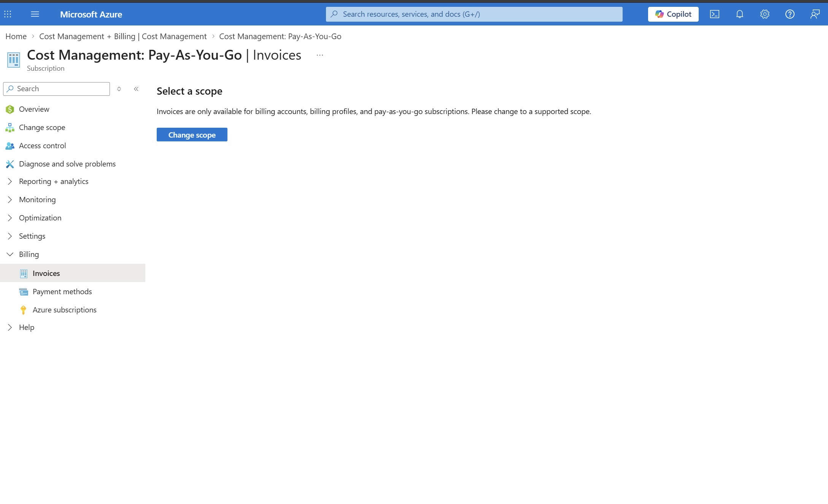The image size is (828, 504).
Task: Click the Change scope hierarchy icon in sidebar
Action: [x=10, y=128]
